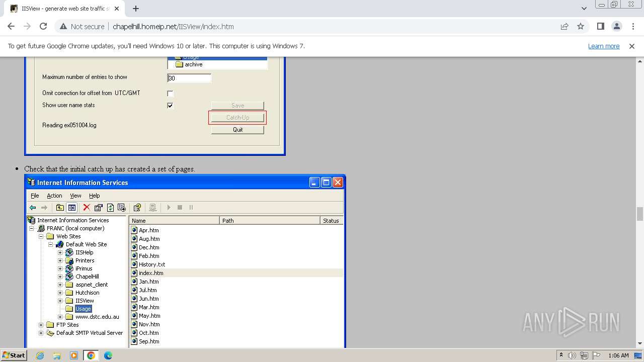Expand the aspnet_client tree node

[x=60, y=285]
